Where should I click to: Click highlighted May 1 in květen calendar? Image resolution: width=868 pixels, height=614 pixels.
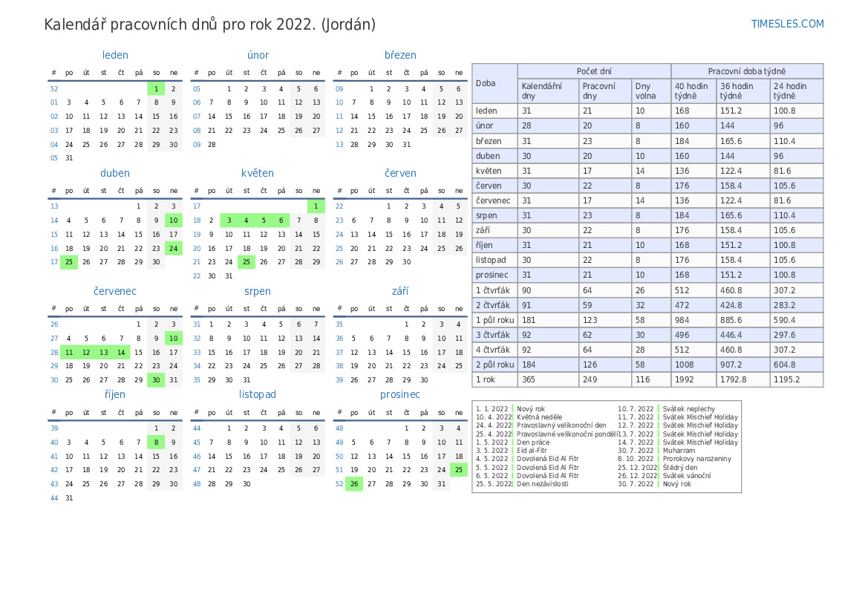[316, 206]
